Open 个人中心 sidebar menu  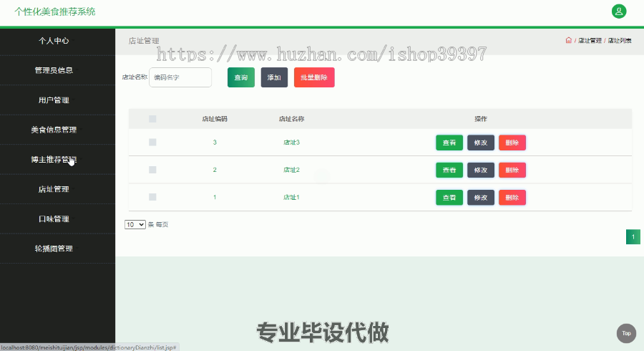click(x=54, y=41)
